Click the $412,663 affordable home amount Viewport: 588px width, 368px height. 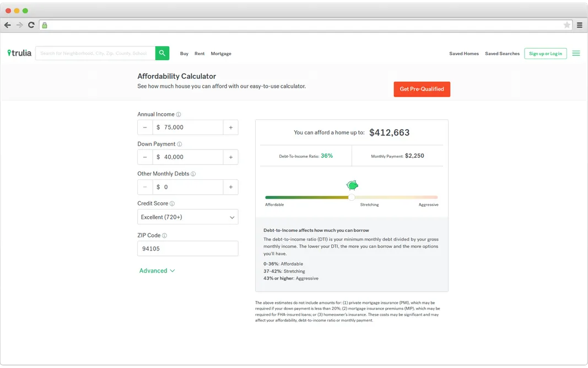tap(389, 132)
